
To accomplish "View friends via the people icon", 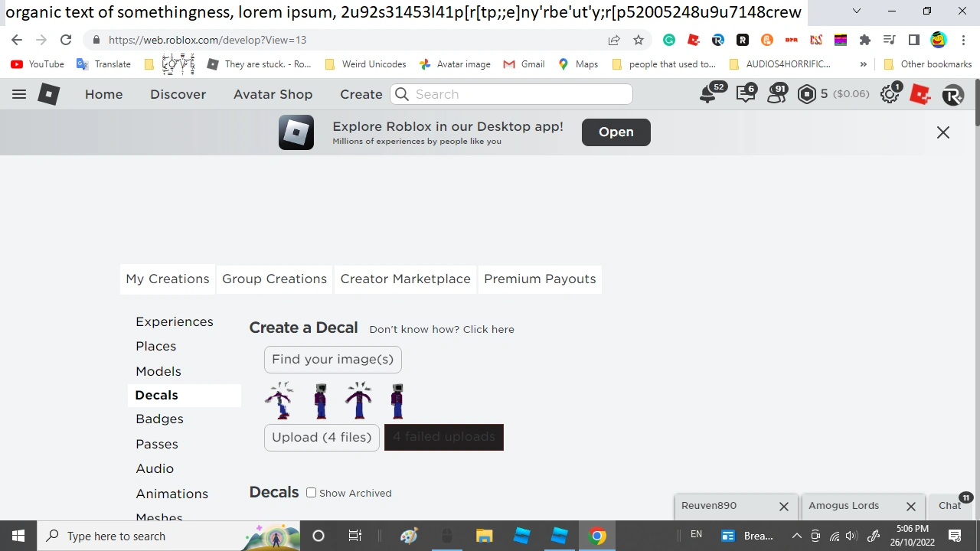I will click(x=777, y=94).
